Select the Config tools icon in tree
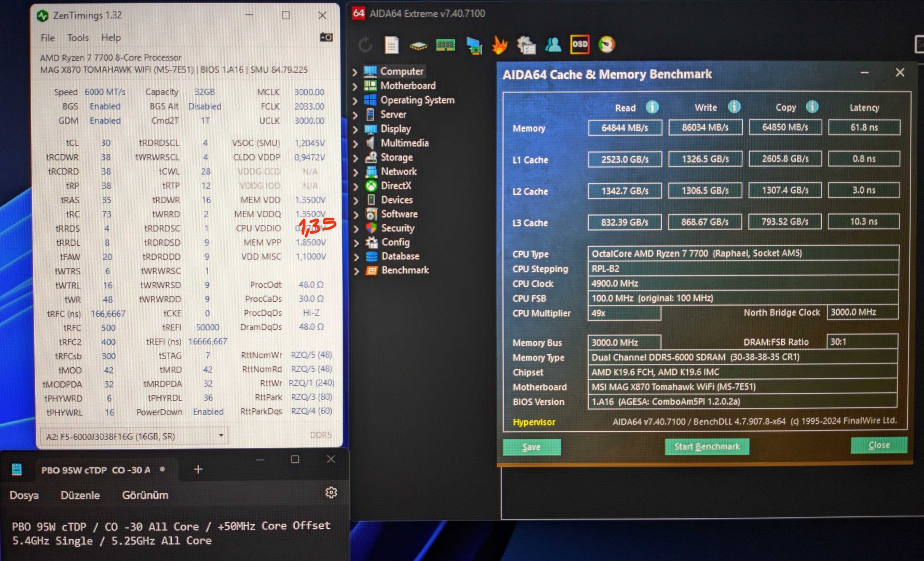This screenshot has height=561, width=924. coord(371,242)
